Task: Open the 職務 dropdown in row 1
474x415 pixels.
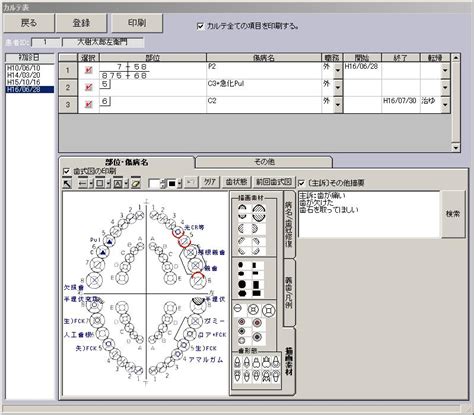Action: tap(338, 70)
